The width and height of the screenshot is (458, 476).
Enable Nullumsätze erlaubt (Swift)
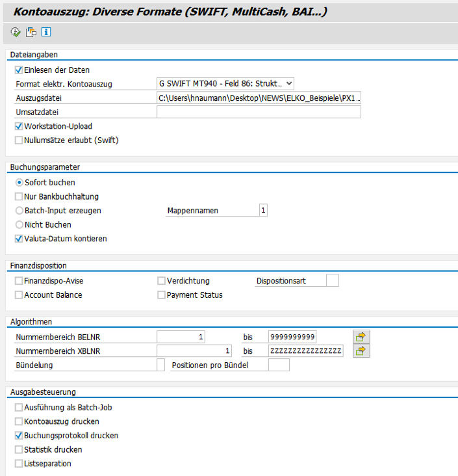coord(19,140)
